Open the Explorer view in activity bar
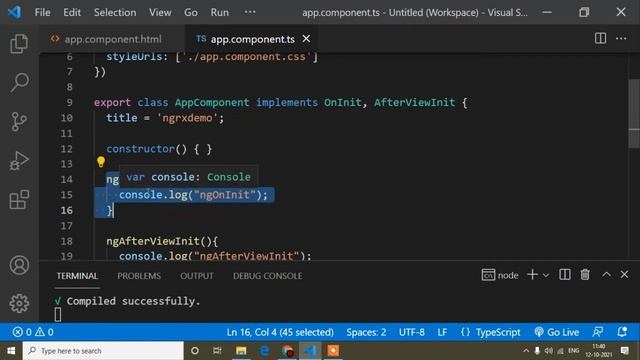The height and width of the screenshot is (360, 640). (19, 44)
